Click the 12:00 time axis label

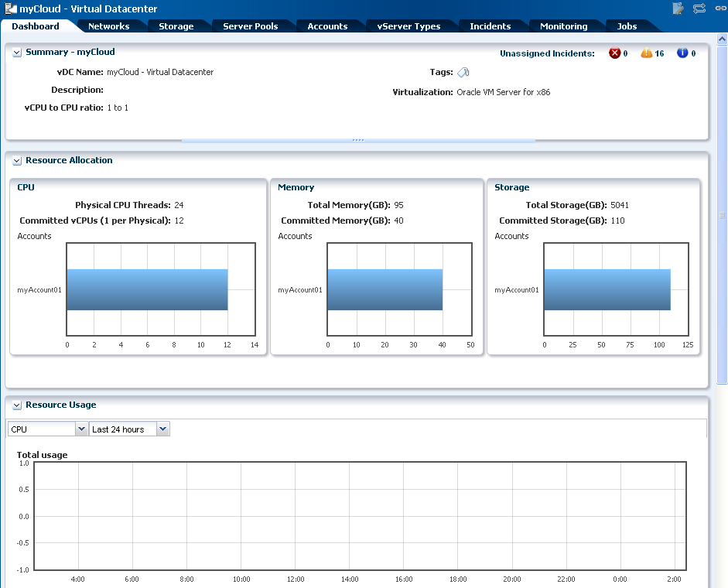[296, 579]
